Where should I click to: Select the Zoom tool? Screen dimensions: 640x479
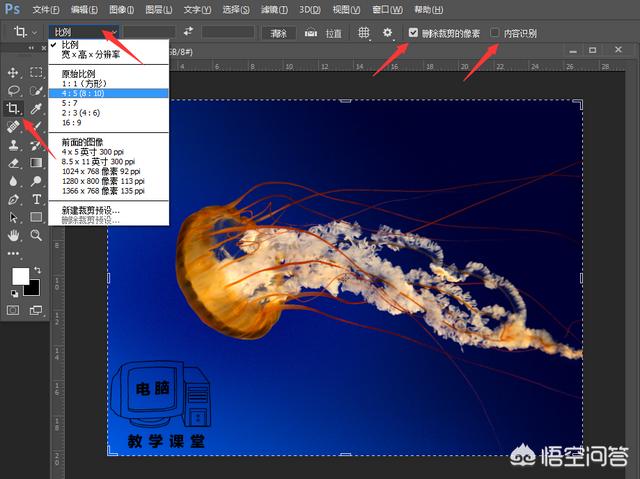[36, 235]
